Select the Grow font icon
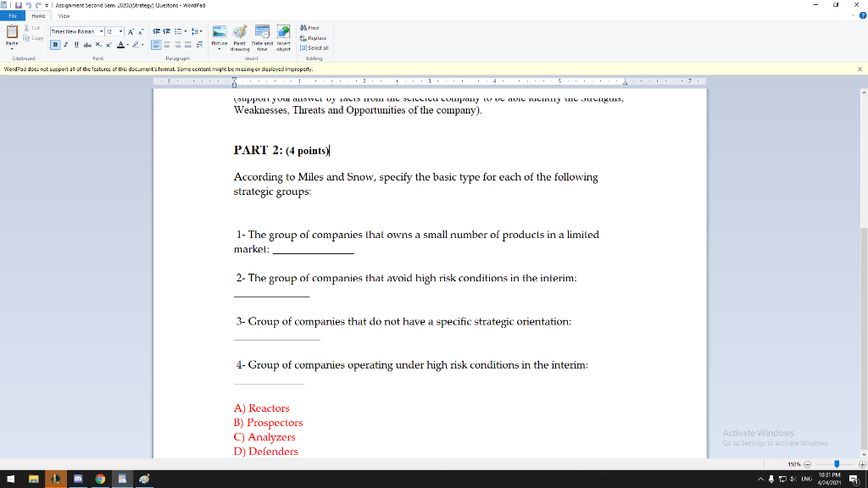868x488 pixels. point(130,31)
